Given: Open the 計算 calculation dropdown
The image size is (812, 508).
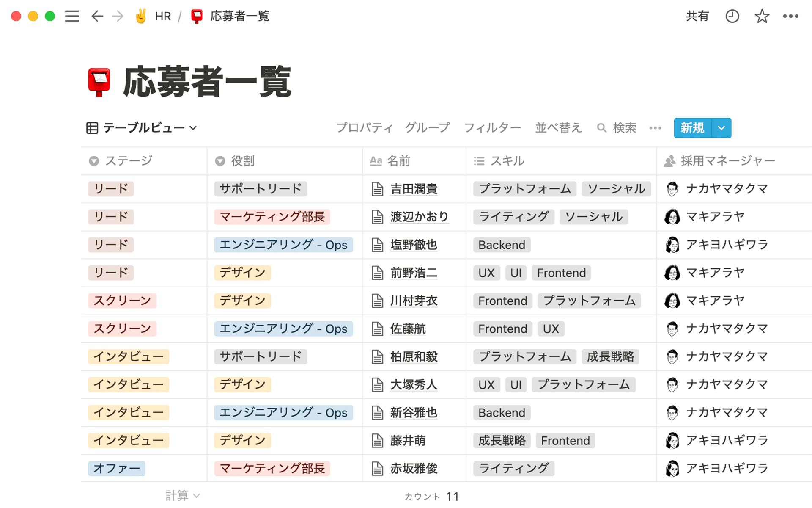Looking at the screenshot, I should point(182,494).
